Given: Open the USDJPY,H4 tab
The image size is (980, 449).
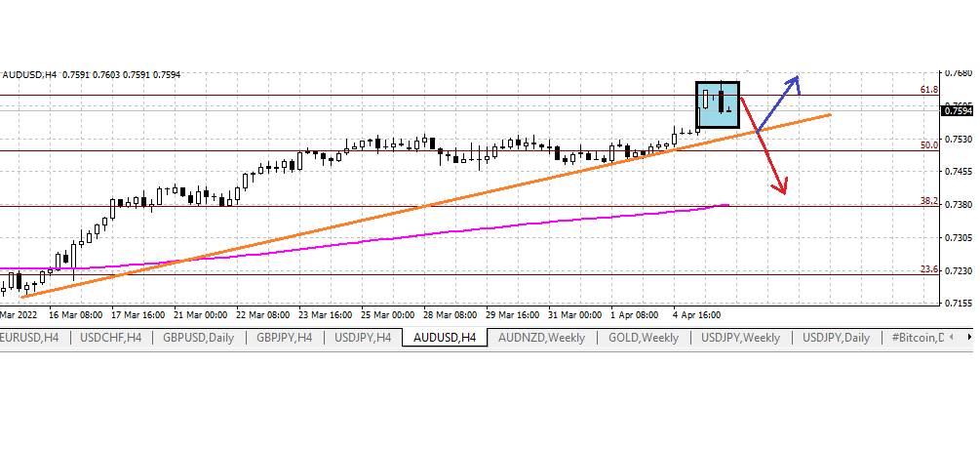Looking at the screenshot, I should coord(363,338).
